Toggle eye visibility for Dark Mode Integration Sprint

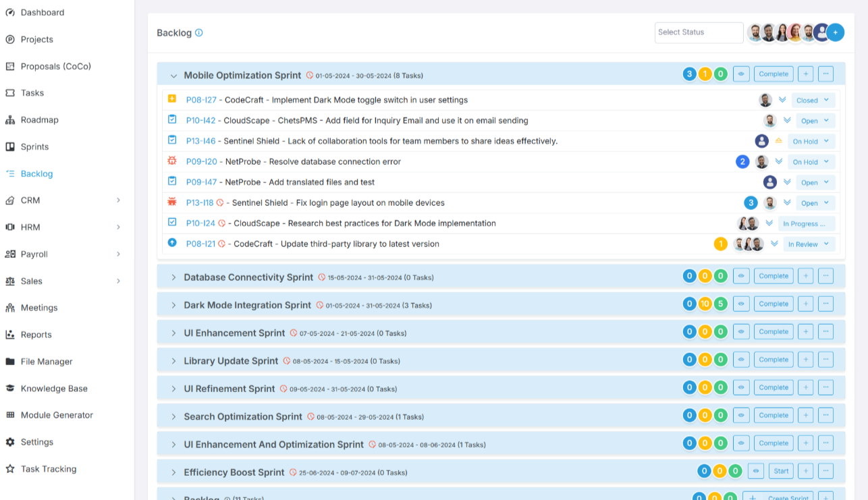click(x=741, y=304)
